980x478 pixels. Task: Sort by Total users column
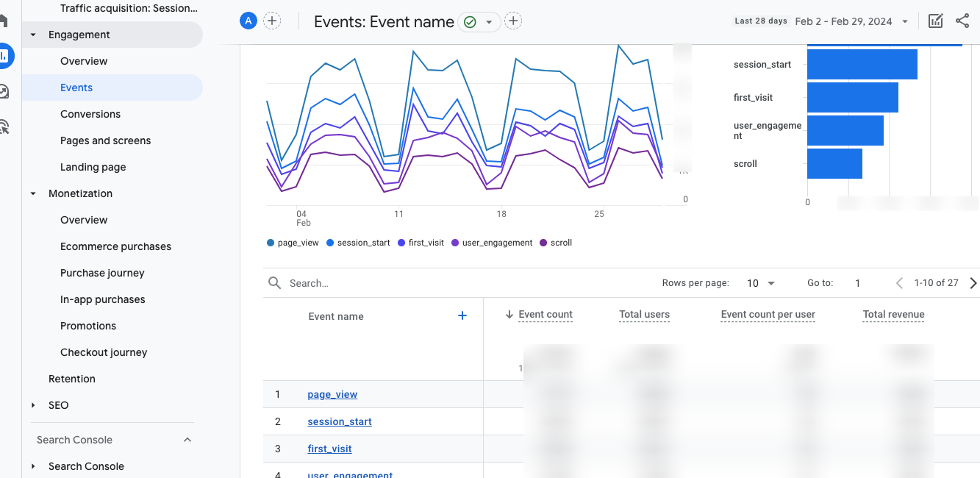644,314
